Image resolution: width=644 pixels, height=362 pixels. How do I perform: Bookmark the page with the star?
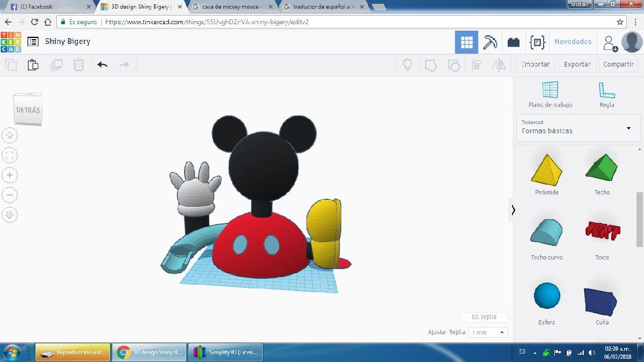[620, 22]
